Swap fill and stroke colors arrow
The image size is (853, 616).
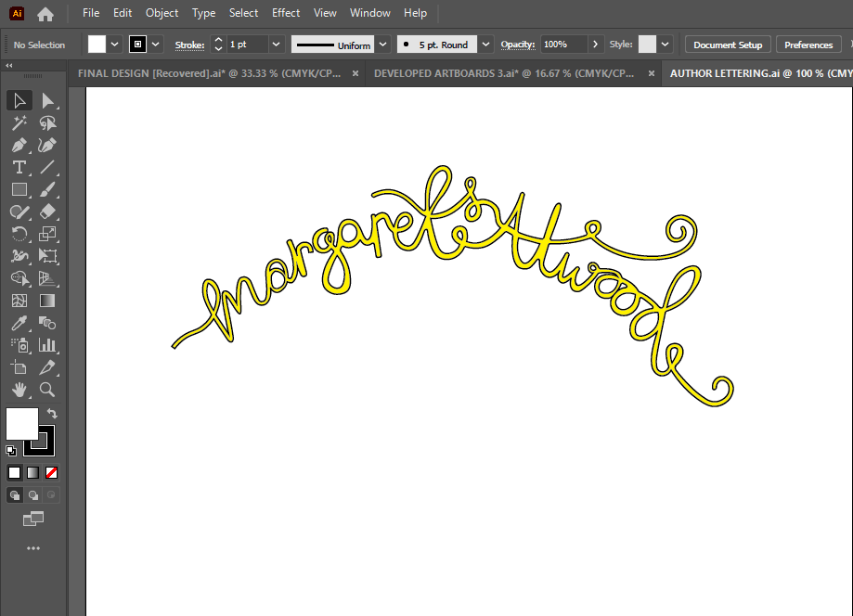tap(53, 414)
